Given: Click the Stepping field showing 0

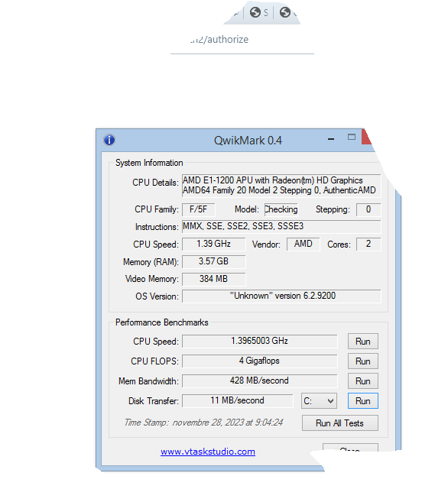Looking at the screenshot, I should point(368,209).
